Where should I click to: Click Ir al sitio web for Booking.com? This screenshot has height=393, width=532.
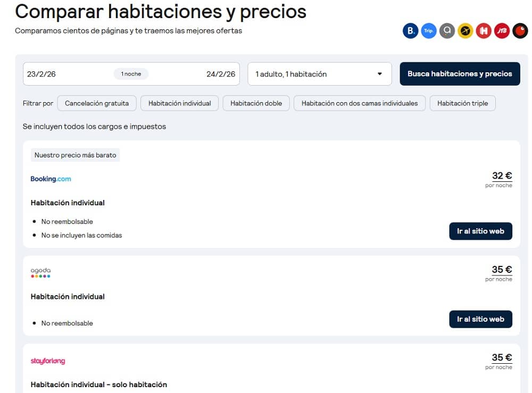[480, 231]
